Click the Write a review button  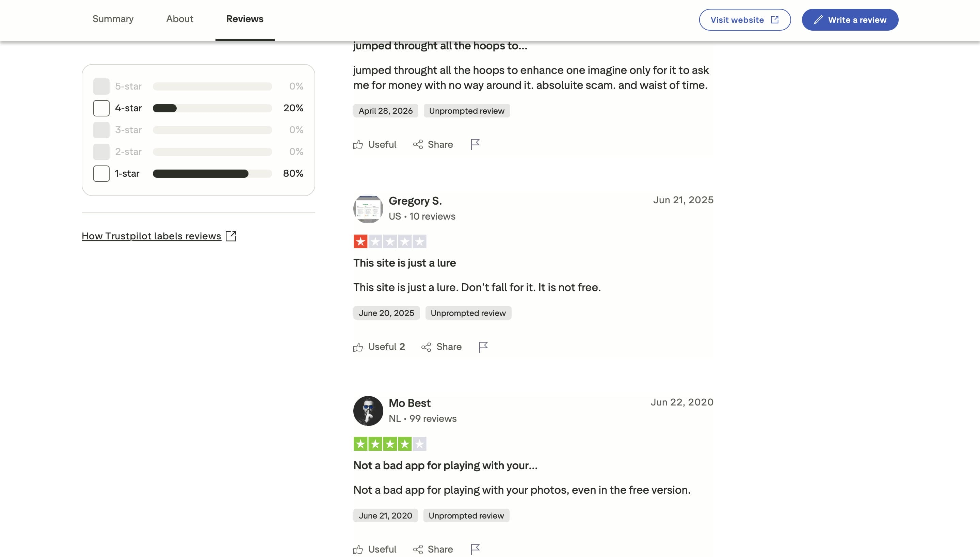[850, 20]
